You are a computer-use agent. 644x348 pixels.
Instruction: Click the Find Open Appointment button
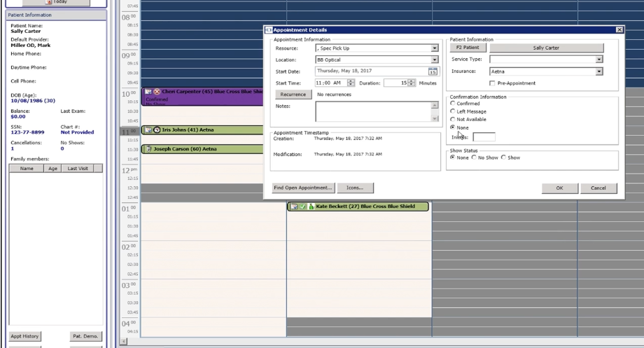[x=302, y=188]
